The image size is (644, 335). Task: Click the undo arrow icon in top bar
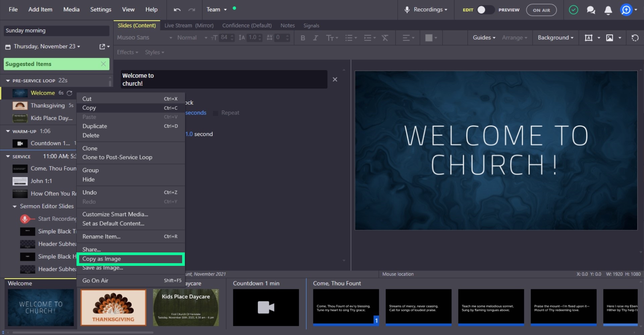177,10
